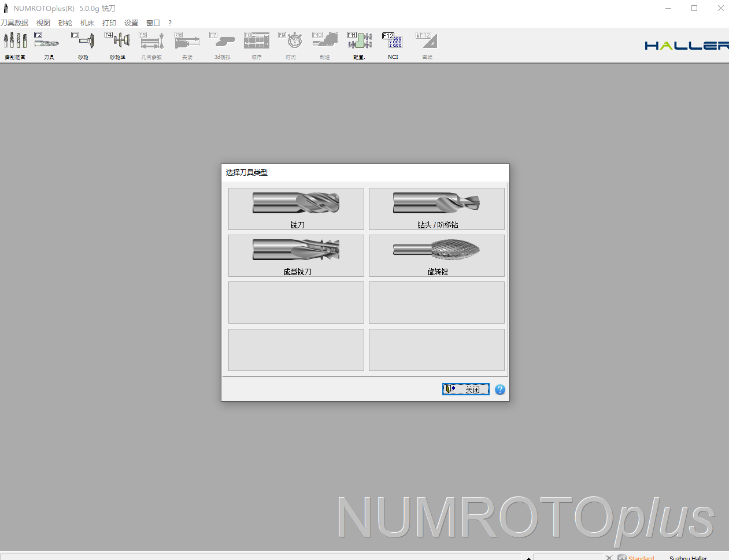Click the Suzhou Haller status bar text
The width and height of the screenshot is (729, 560).
pos(688,558)
